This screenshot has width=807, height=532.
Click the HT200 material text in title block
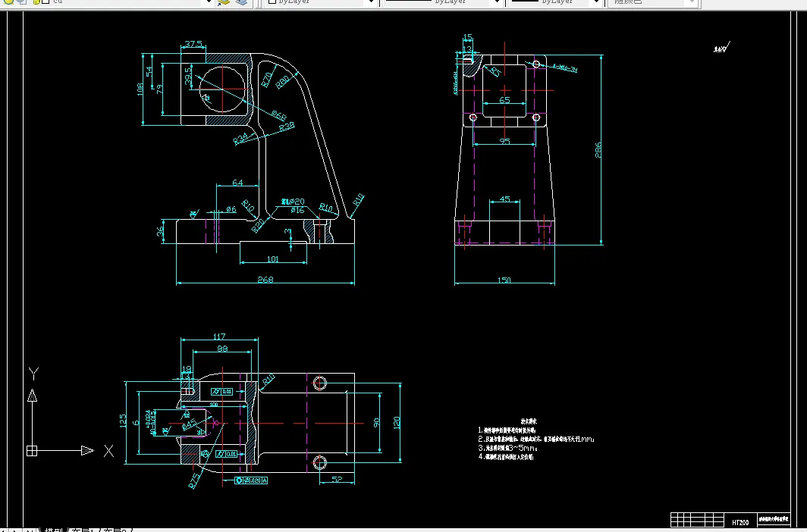[740, 523]
